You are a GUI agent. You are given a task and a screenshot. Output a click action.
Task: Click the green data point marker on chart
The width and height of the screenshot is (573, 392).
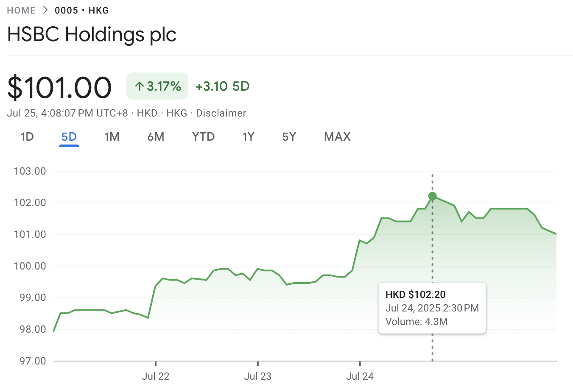click(x=432, y=196)
